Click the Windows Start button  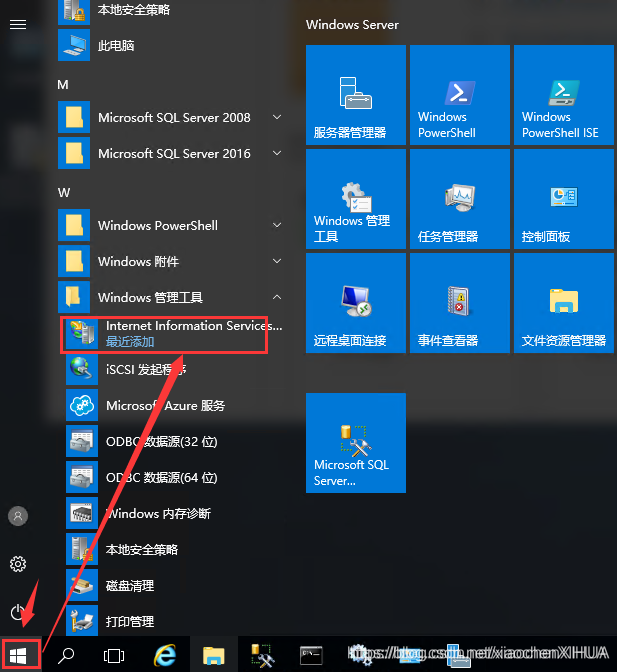click(18, 655)
